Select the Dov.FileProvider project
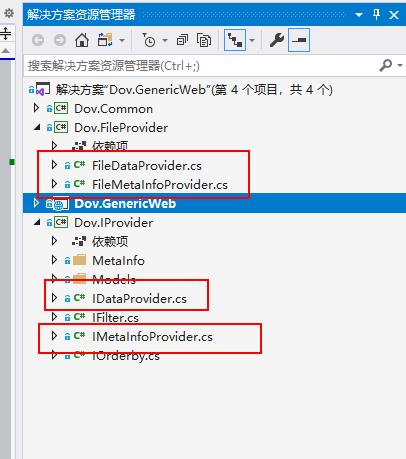406x459 pixels. click(x=121, y=128)
